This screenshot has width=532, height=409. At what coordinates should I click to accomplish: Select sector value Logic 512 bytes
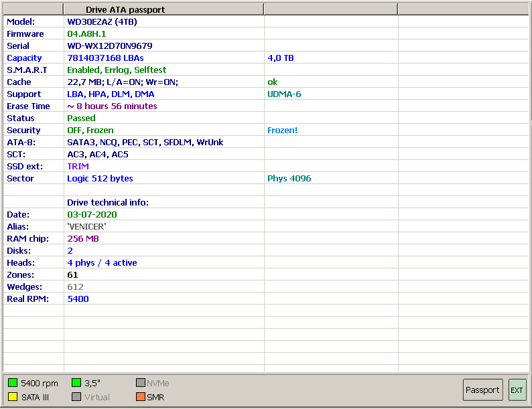coord(100,179)
